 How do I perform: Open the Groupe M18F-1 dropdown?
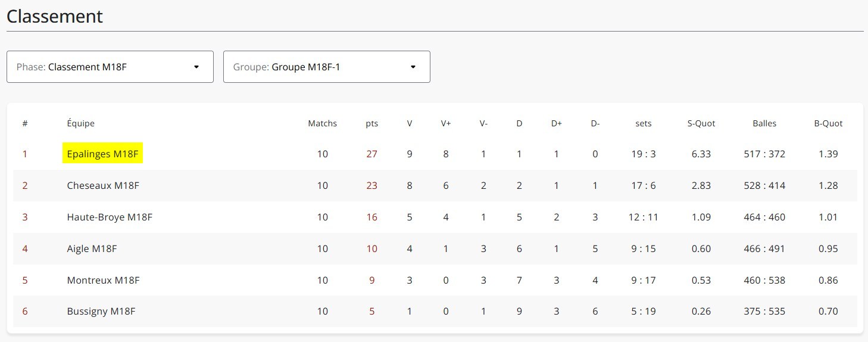(x=327, y=67)
